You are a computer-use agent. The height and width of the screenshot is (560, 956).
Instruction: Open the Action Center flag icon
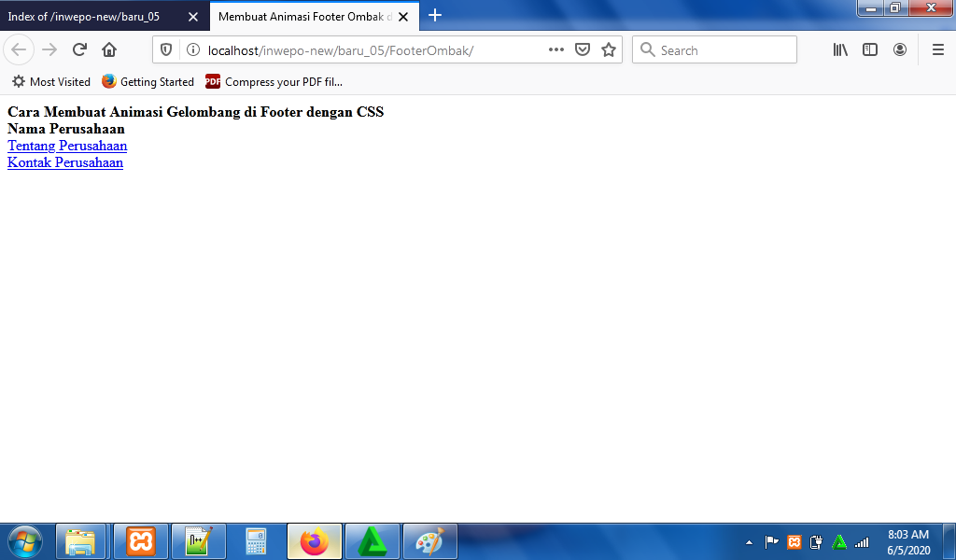[x=771, y=541]
